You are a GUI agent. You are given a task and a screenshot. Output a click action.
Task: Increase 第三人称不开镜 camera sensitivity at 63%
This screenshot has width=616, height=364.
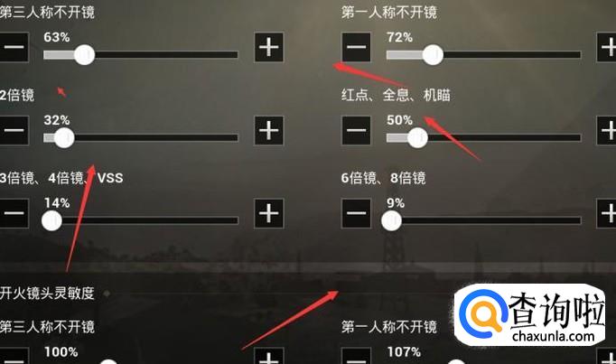coord(269,48)
